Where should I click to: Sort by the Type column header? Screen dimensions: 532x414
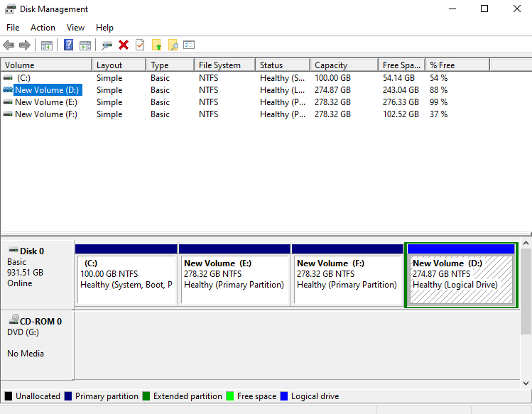coord(170,65)
